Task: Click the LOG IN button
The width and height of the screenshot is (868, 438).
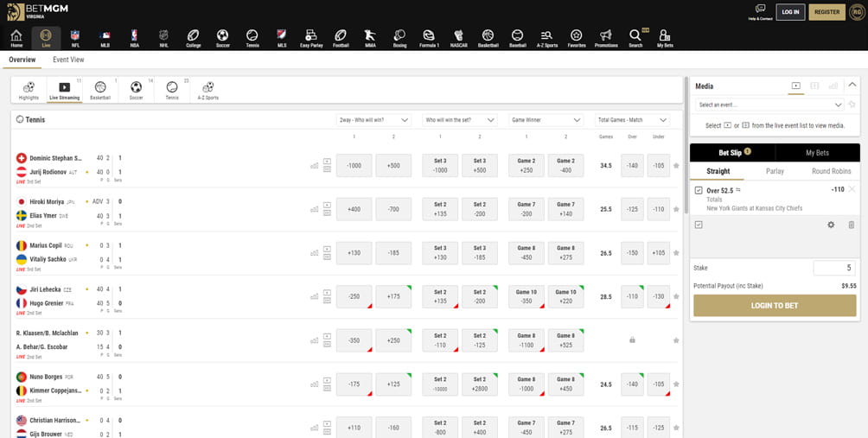Action: (x=790, y=11)
